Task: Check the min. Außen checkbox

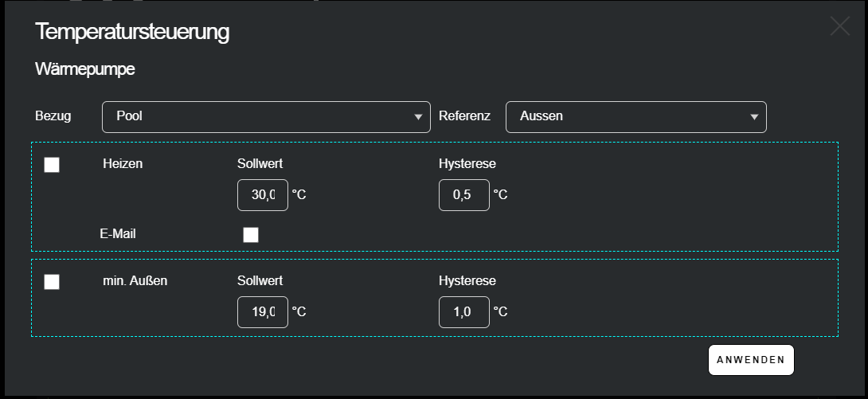Action: [52, 282]
